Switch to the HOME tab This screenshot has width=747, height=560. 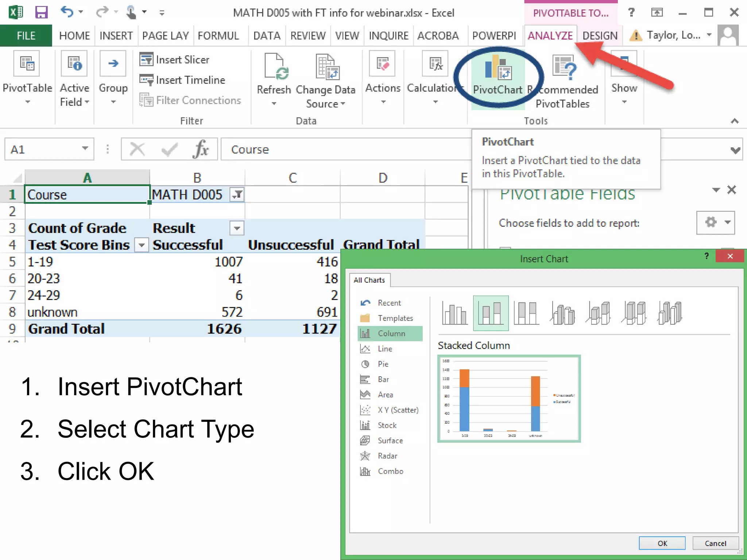(74, 36)
